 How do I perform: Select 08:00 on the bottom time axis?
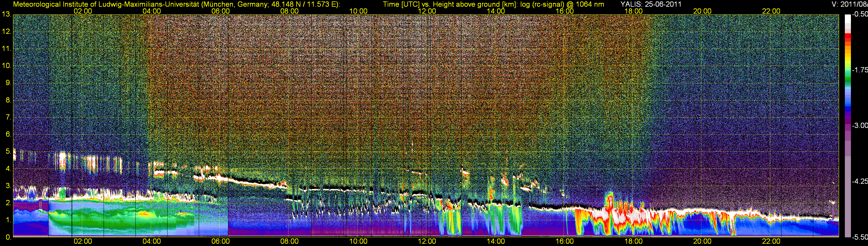(289, 241)
